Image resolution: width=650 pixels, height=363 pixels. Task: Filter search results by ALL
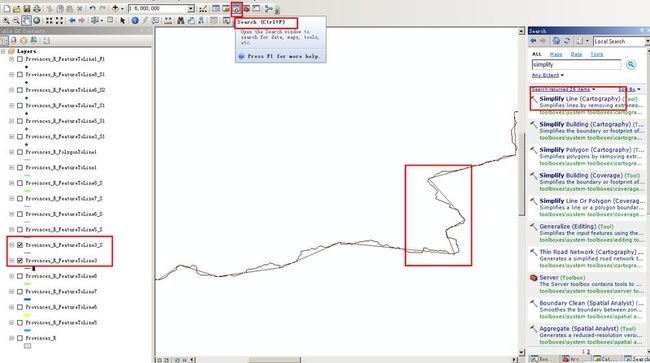pyautogui.click(x=536, y=54)
